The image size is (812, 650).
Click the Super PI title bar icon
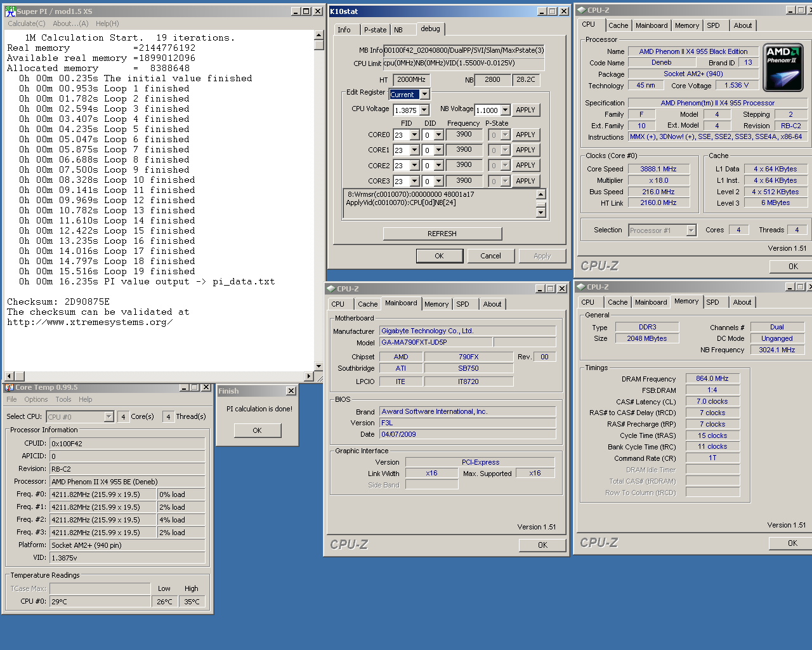tap(10, 11)
